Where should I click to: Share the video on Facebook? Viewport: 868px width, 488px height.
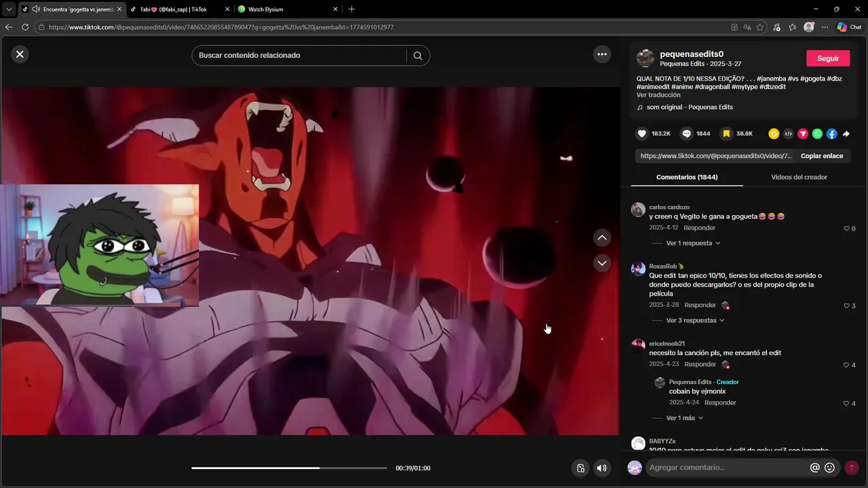(x=831, y=134)
